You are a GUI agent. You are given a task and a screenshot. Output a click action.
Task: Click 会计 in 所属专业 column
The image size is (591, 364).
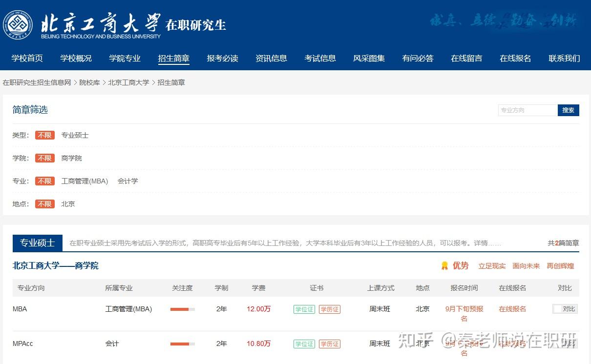click(112, 344)
